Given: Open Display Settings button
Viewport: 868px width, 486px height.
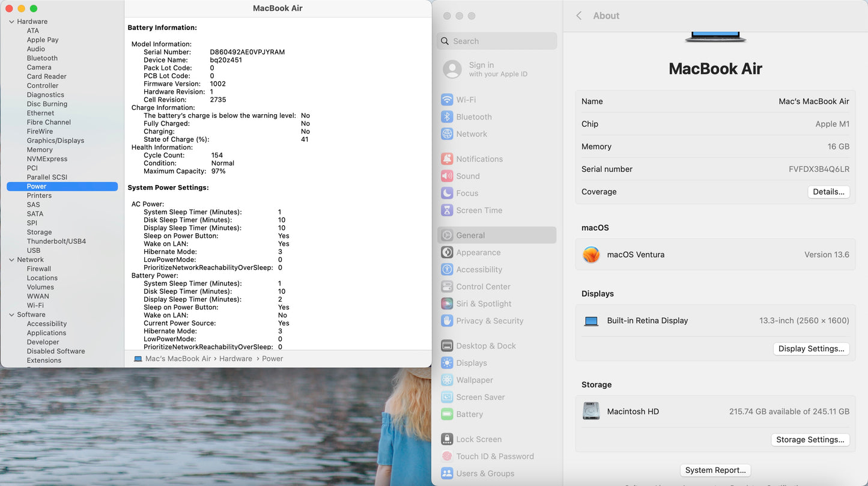Looking at the screenshot, I should click(811, 349).
